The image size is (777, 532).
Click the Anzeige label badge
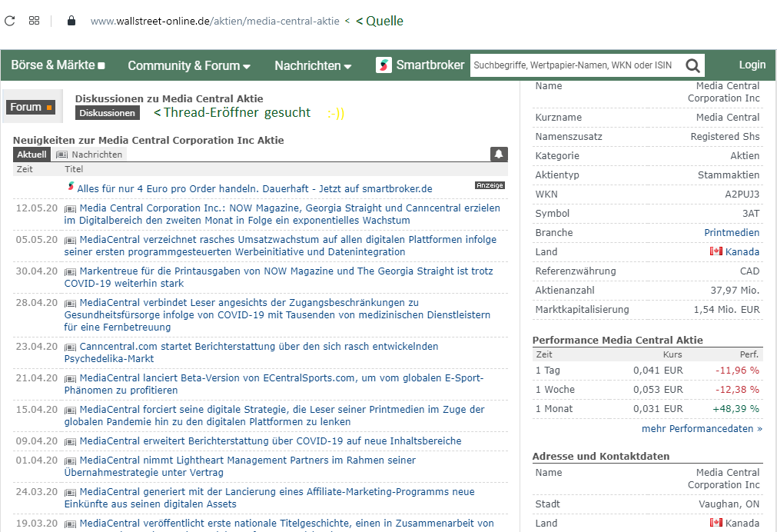pos(490,185)
